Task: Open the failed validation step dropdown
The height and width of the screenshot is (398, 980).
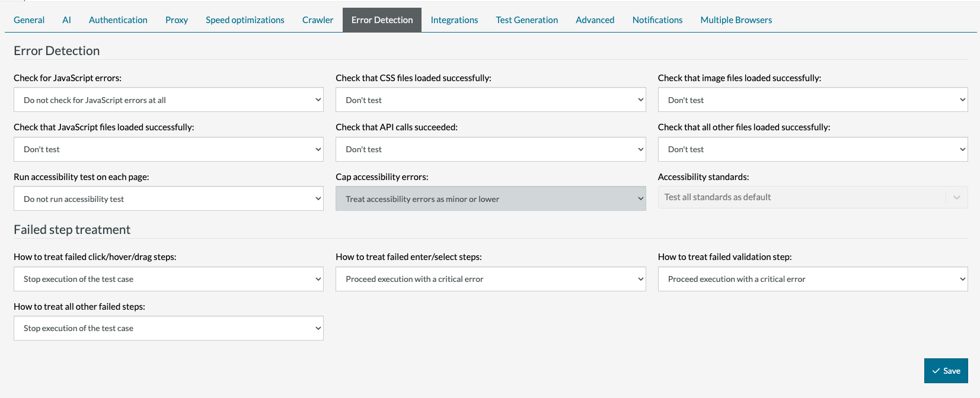Action: point(812,279)
